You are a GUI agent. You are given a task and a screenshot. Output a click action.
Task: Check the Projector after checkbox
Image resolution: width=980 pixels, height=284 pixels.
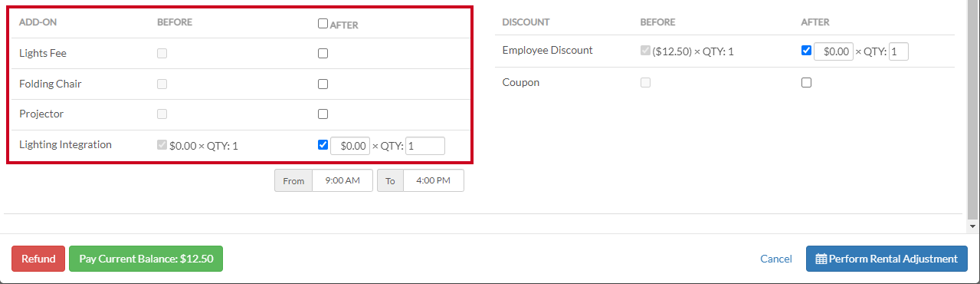coord(323,114)
